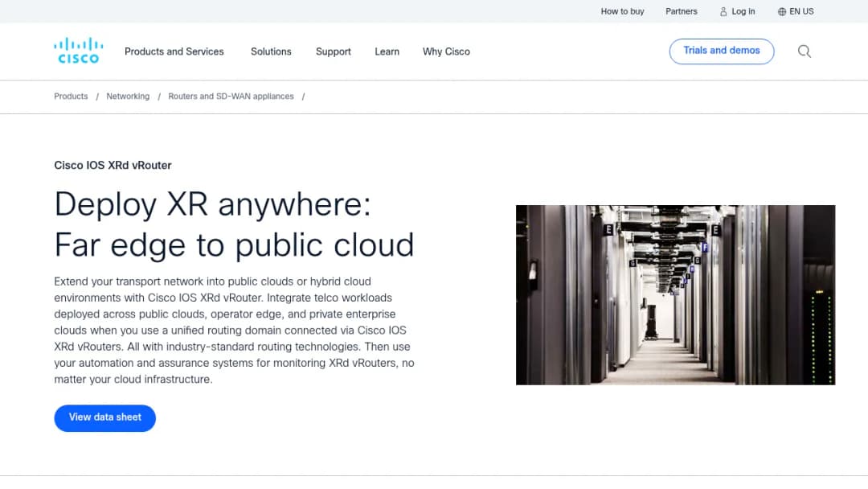The height and width of the screenshot is (489, 868).
Task: Open the Why Cisco menu
Action: pos(446,51)
